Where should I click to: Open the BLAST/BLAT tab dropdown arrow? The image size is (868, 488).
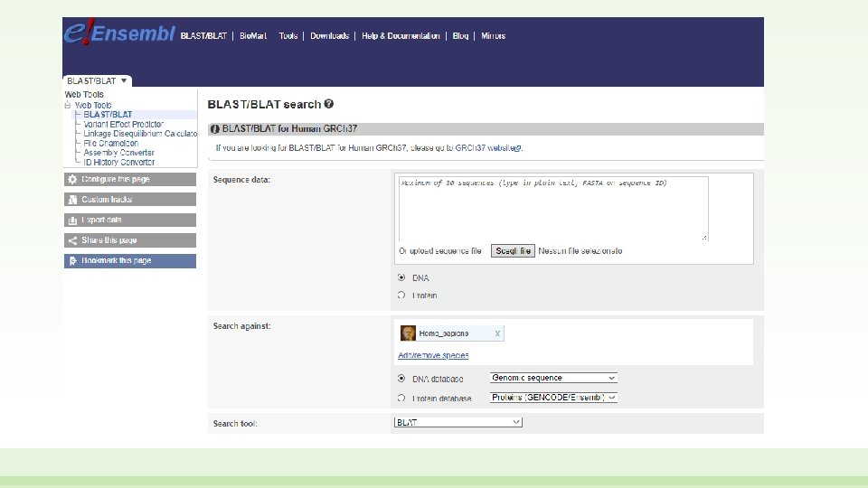124,80
